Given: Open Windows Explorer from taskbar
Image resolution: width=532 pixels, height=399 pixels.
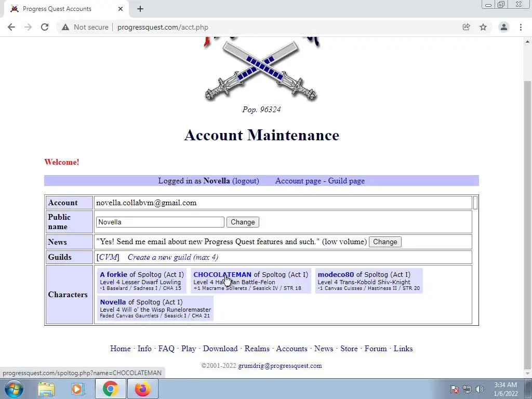Looking at the screenshot, I should (46, 389).
